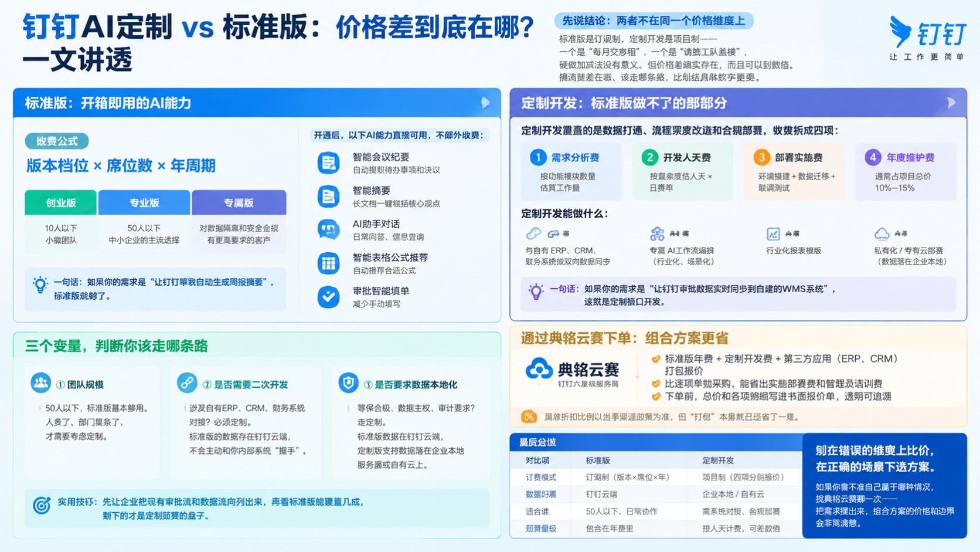Click the cloud icon above 私有化 / 专有云部署
This screenshot has height=552, width=980.
coord(882,234)
